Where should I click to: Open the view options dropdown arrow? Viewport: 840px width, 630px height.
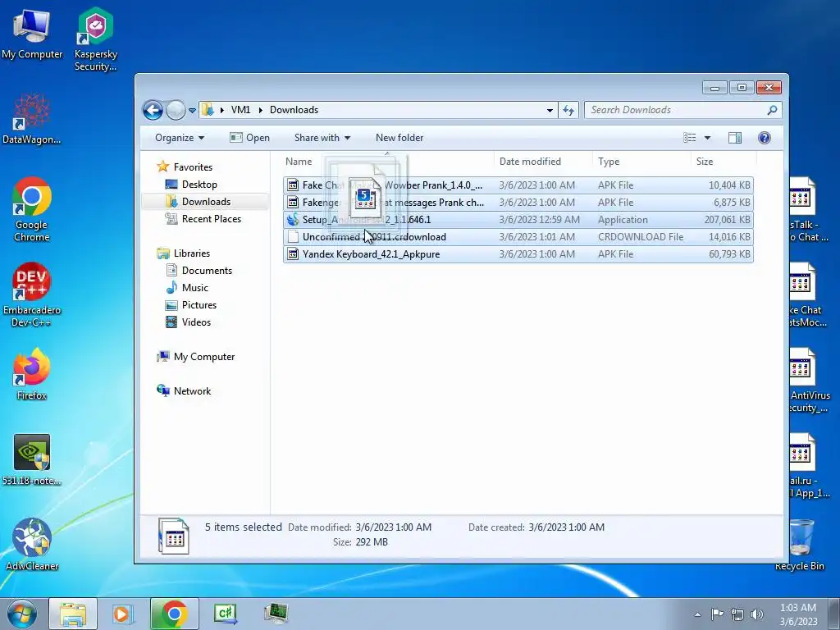(x=707, y=138)
